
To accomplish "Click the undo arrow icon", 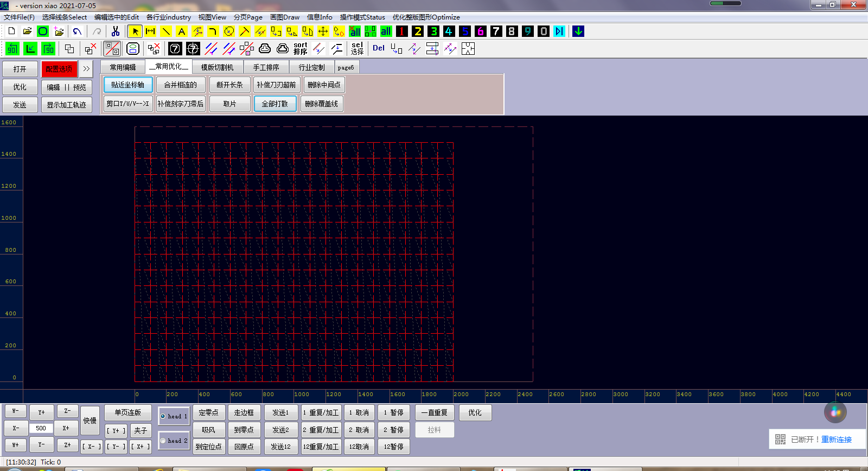I will tap(78, 31).
